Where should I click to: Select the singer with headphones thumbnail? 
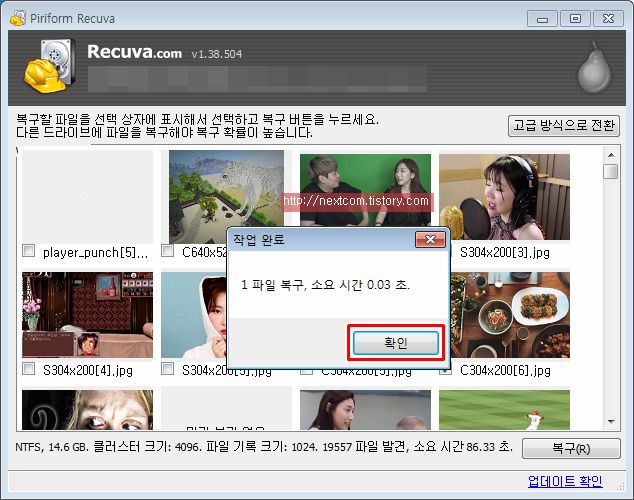[x=504, y=197]
